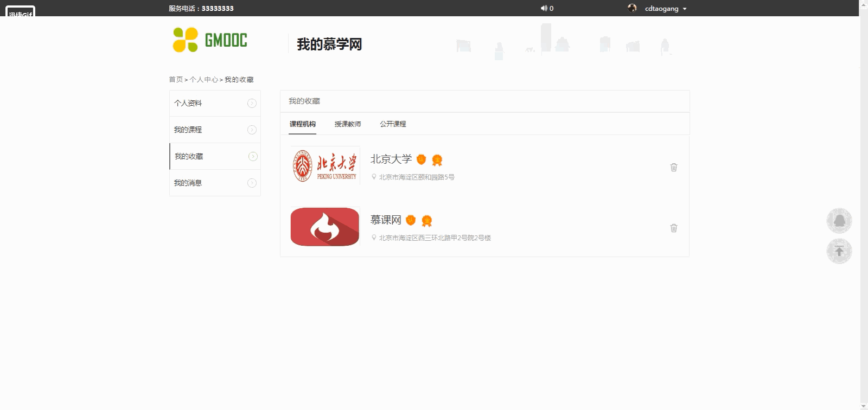Click the service phone number 33333333
Image resolution: width=868 pixels, height=410 pixels.
tap(218, 8)
